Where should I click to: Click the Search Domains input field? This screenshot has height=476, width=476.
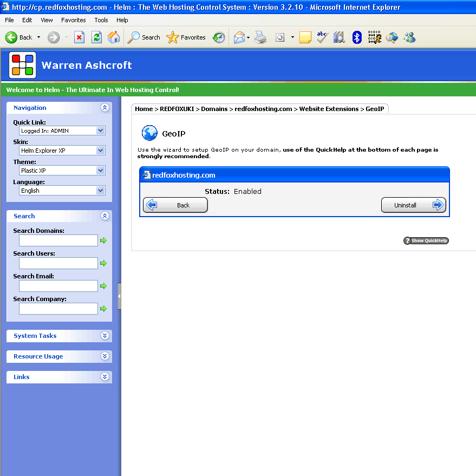click(58, 240)
